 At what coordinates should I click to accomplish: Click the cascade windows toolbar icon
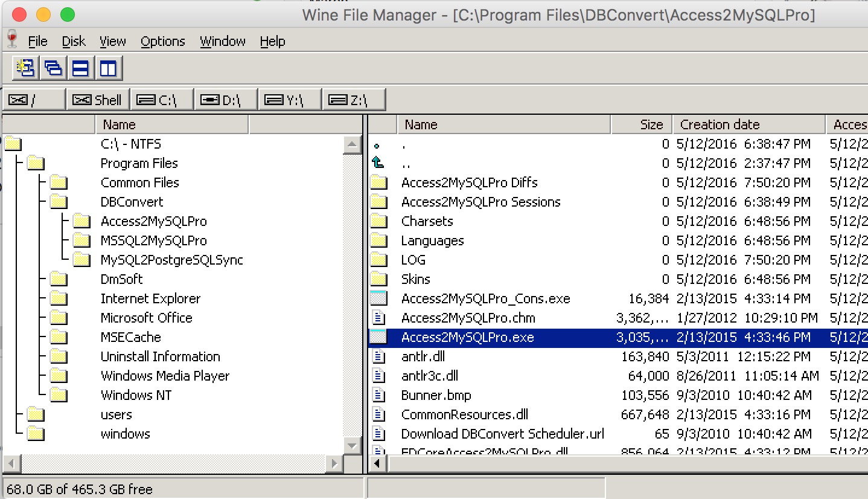[x=53, y=68]
